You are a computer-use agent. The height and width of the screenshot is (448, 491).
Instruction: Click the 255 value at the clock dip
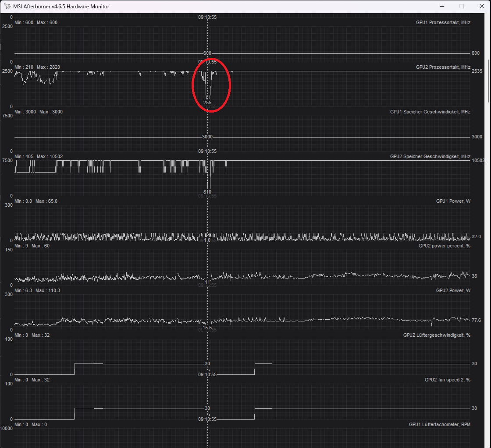coord(207,102)
